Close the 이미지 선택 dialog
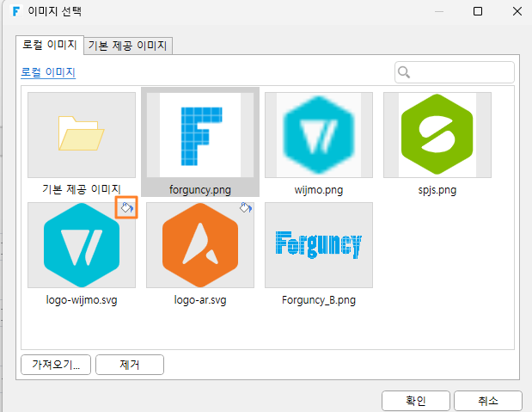The height and width of the screenshot is (412, 532). click(x=517, y=11)
